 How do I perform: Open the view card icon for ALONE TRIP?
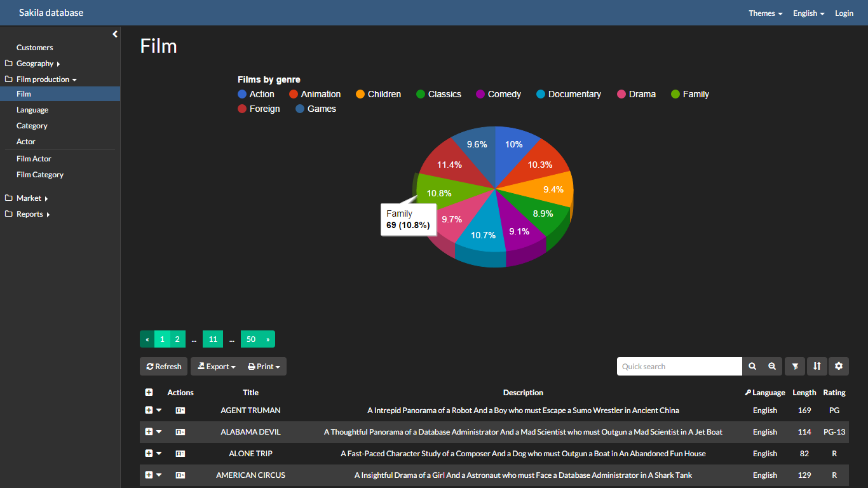click(x=180, y=454)
